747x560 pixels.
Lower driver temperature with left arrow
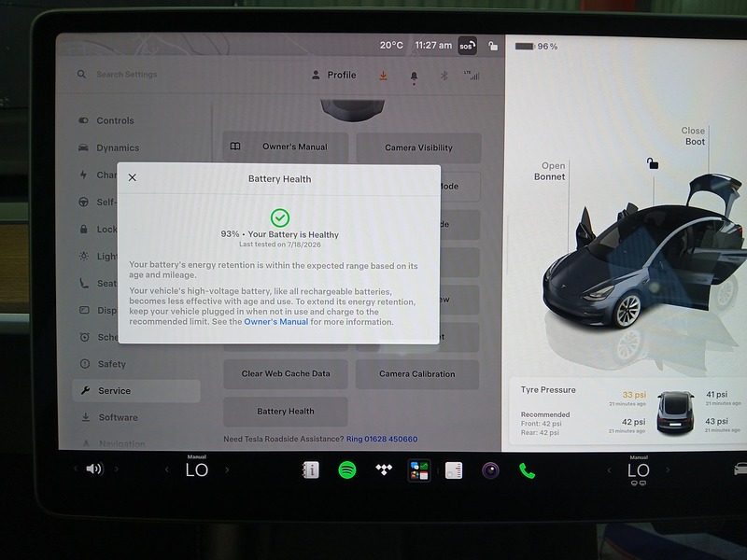(166, 470)
